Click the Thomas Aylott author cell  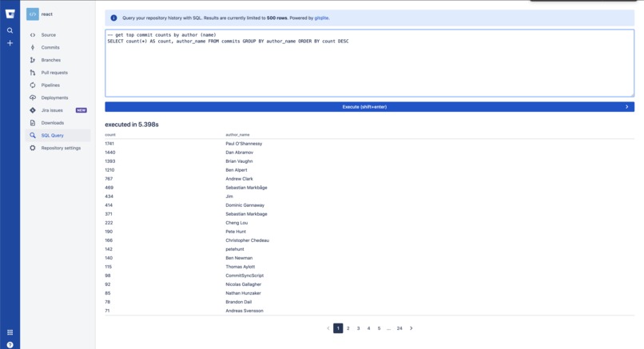[241, 267]
